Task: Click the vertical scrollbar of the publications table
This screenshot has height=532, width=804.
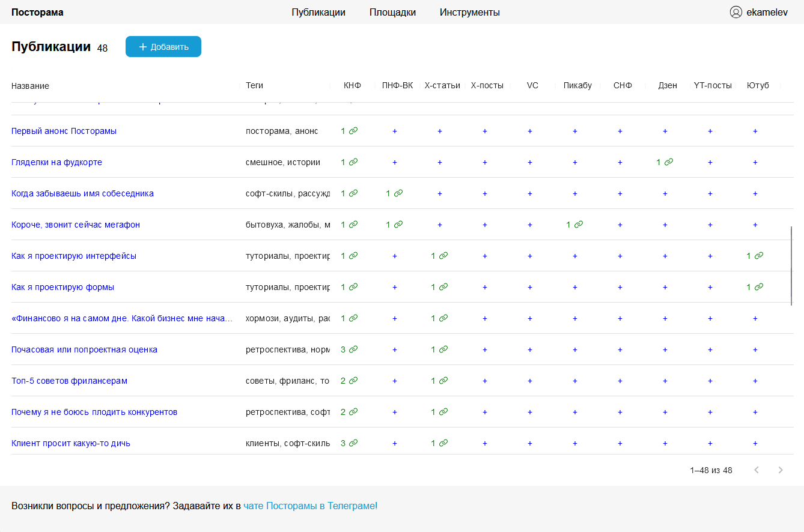Action: coord(791,266)
